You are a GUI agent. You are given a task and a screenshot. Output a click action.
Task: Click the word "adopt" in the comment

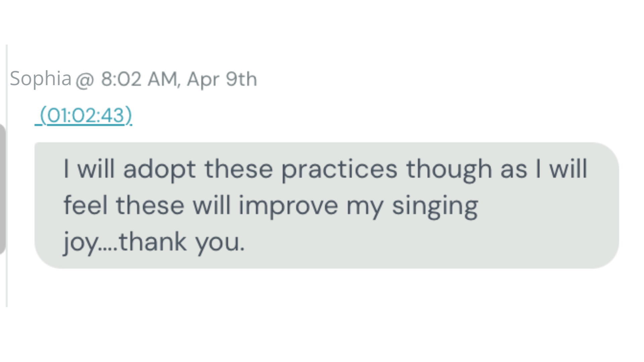(159, 170)
